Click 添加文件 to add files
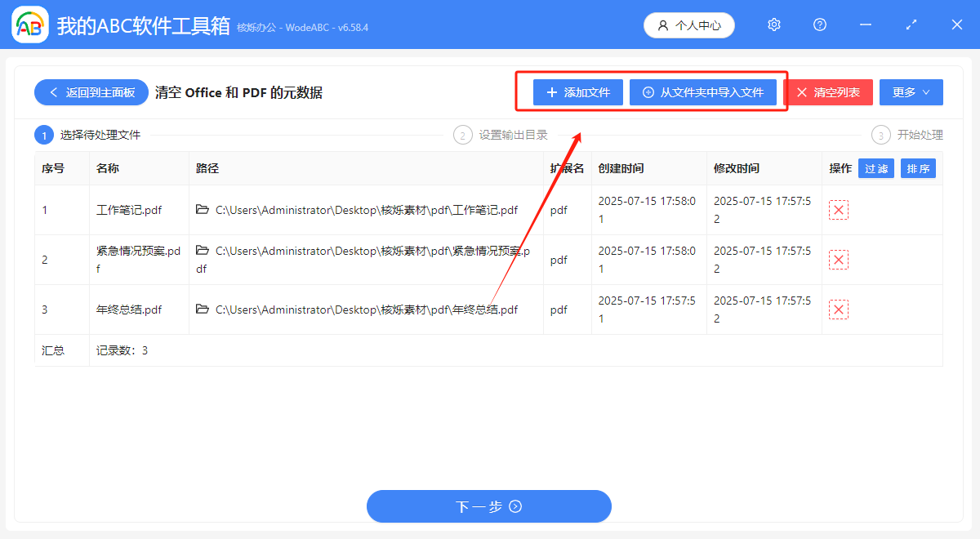The image size is (980, 539). click(x=578, y=92)
